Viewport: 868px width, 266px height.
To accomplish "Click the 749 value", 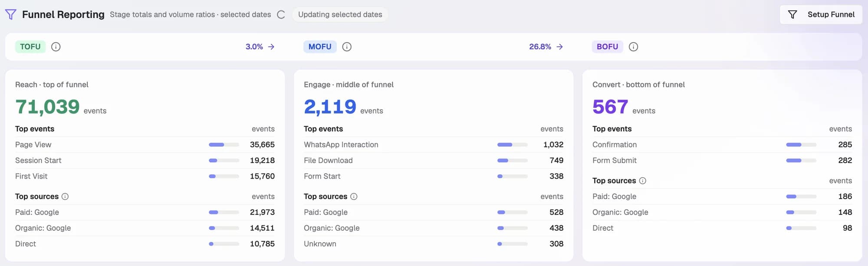I will 556,160.
